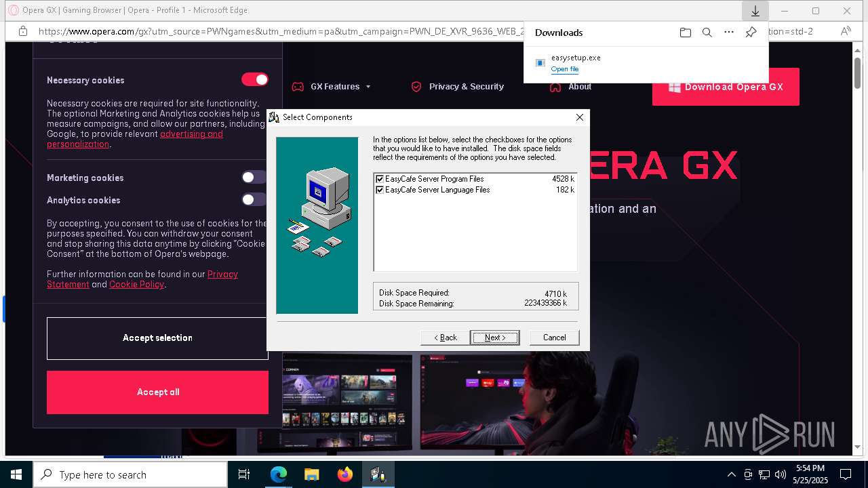The image size is (868, 488).
Task: Go back in the setup wizard
Action: pyautogui.click(x=445, y=338)
